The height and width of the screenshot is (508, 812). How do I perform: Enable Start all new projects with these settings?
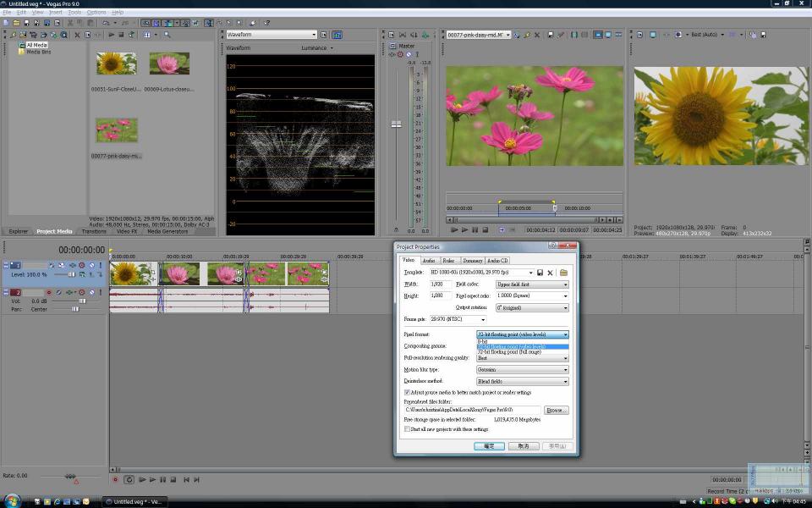(x=407, y=429)
